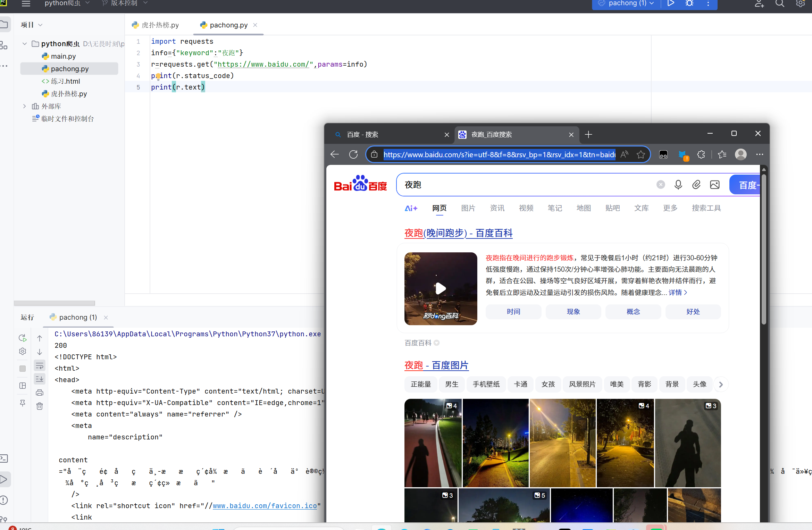The height and width of the screenshot is (530, 812).
Task: Expand the 外部库 tree node
Action: point(24,106)
